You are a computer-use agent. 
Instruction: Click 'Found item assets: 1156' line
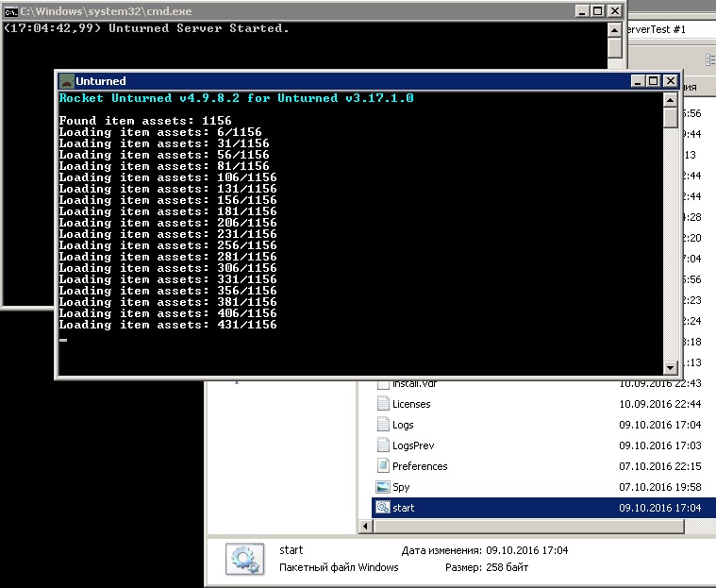point(145,121)
